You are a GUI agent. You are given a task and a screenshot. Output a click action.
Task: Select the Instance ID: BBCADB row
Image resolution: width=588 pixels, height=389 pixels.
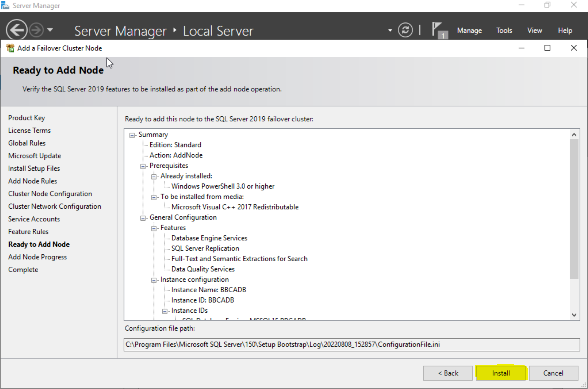pyautogui.click(x=203, y=300)
